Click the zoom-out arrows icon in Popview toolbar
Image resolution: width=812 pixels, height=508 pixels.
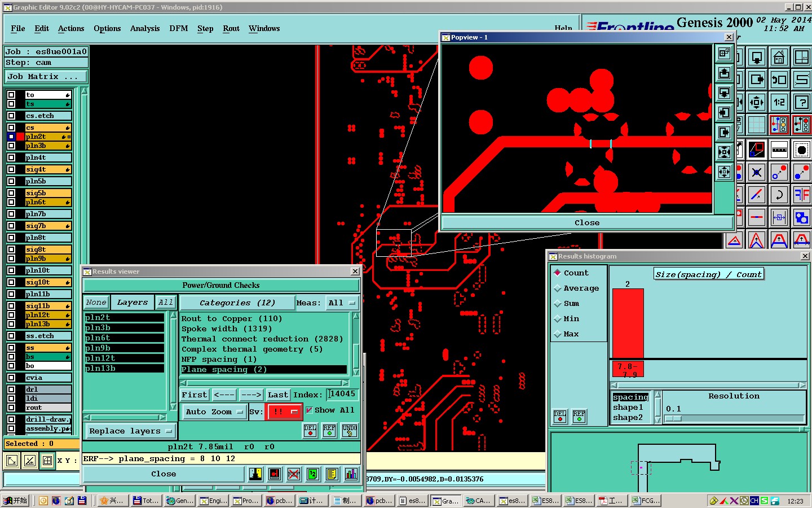tap(724, 172)
